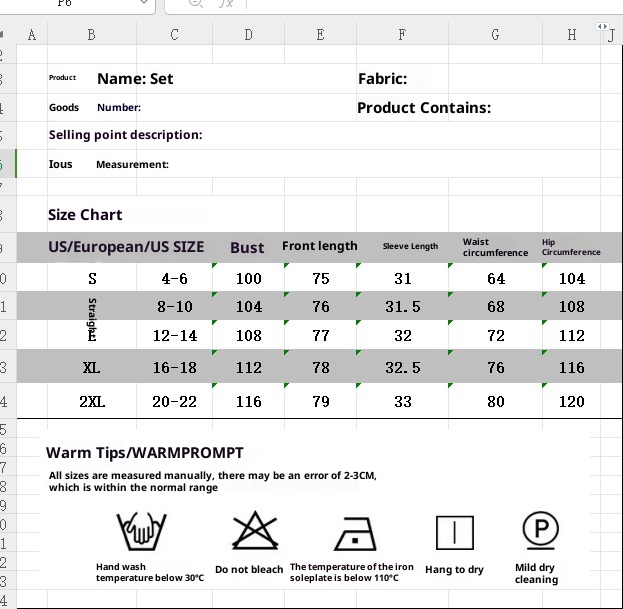623x609 pixels.
Task: Click the hidden column expand arrows
Action: pyautogui.click(x=601, y=27)
